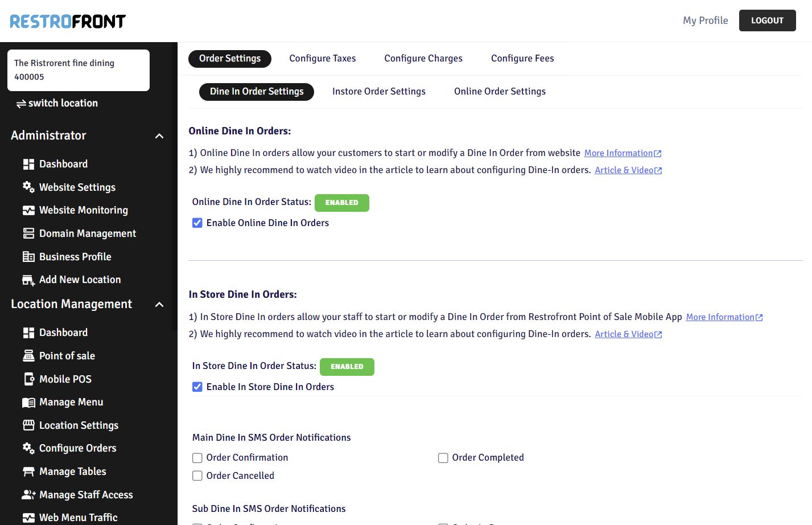
Task: Click the Website Monitoring pulse icon
Action: click(28, 211)
